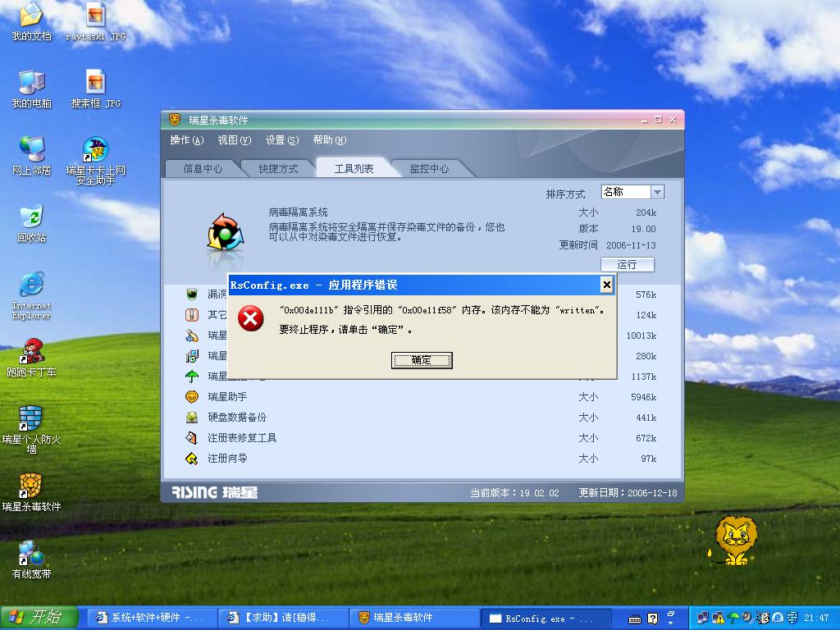Click 更新日期：2006-12-18 in status bar
The width and height of the screenshot is (840, 630).
tap(628, 493)
